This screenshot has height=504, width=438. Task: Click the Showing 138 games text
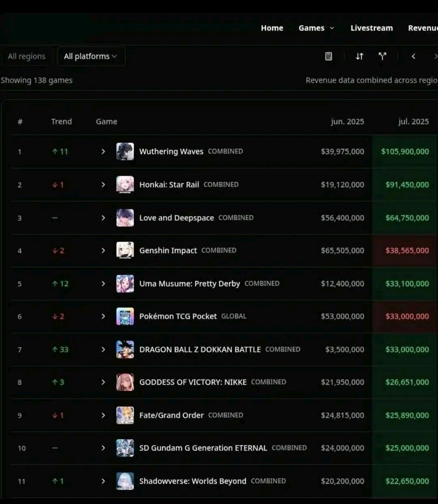[x=36, y=80]
